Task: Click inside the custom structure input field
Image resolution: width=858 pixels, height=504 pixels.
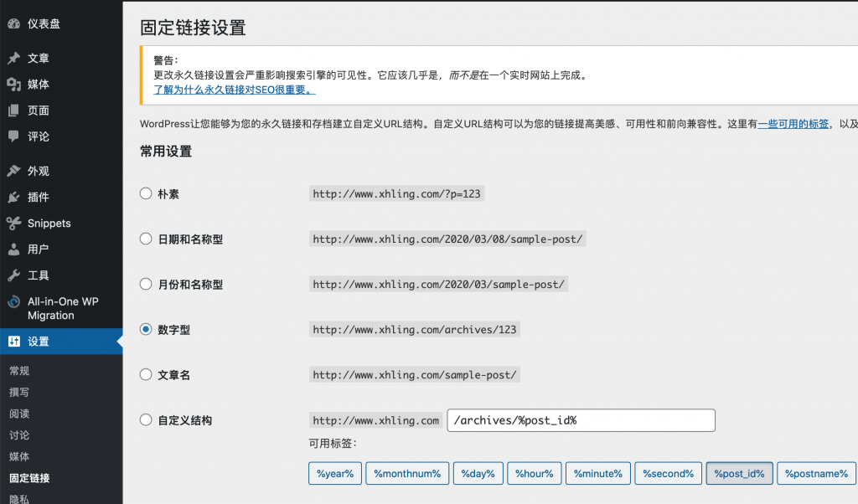Action: (x=581, y=420)
